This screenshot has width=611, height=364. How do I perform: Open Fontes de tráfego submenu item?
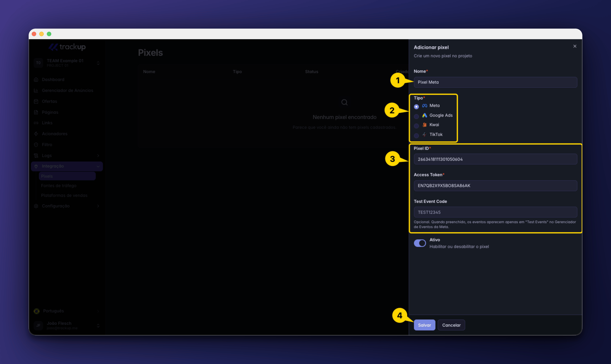(x=67, y=186)
